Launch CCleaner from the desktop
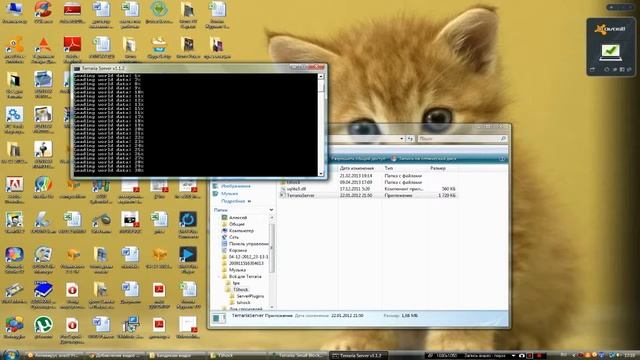Viewport: 640px width, 360px height. [43, 11]
